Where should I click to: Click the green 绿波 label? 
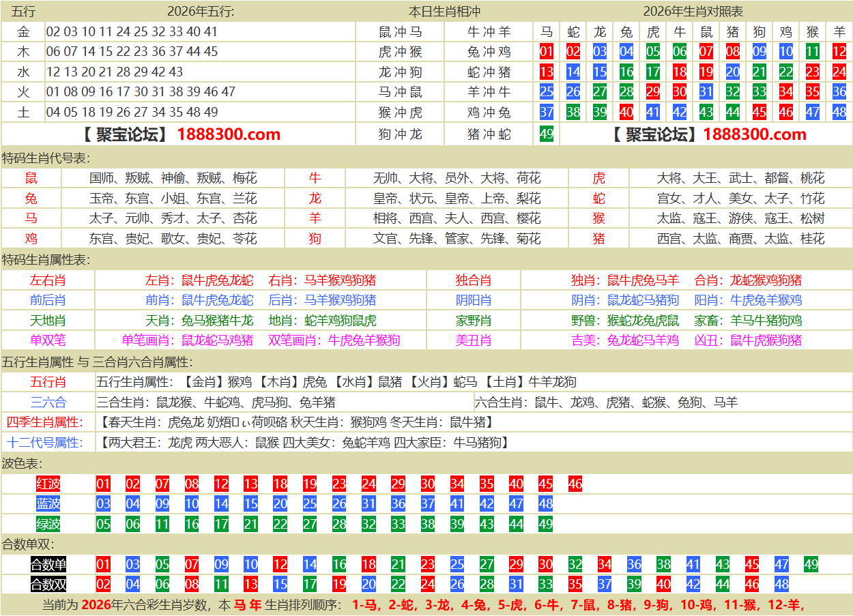(48, 524)
